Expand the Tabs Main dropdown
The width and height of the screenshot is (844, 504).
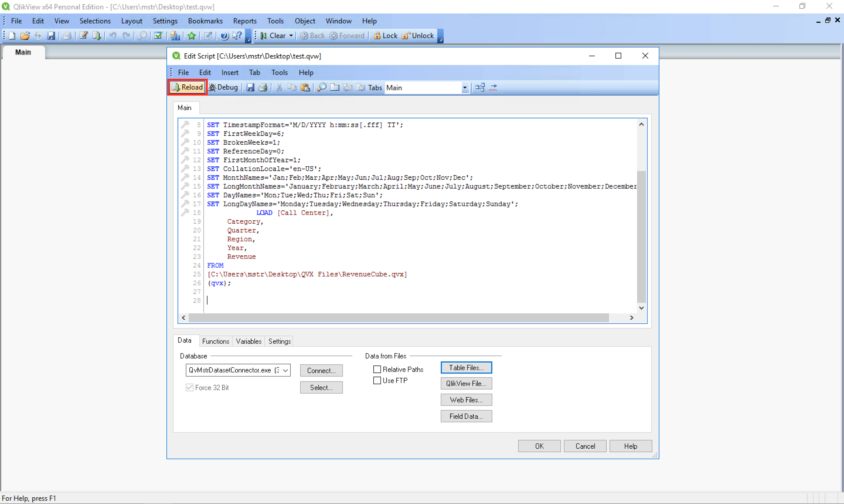click(x=465, y=88)
